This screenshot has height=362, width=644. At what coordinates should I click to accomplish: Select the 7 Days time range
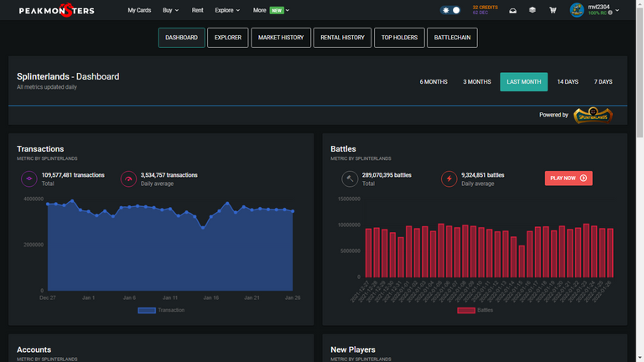(x=603, y=82)
